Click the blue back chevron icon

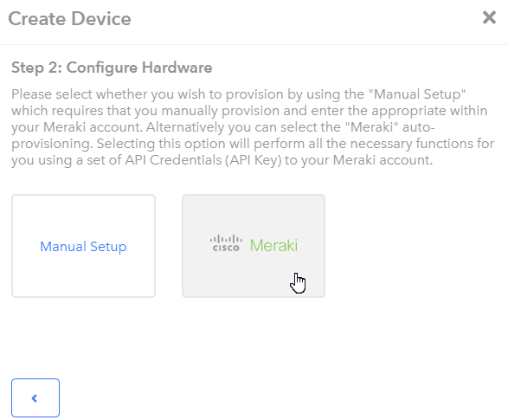[35, 398]
